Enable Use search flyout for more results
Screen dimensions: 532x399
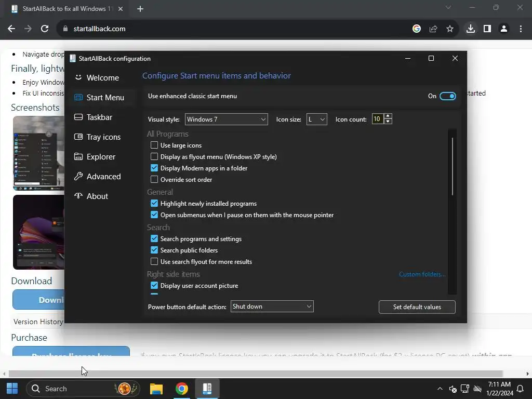154,262
